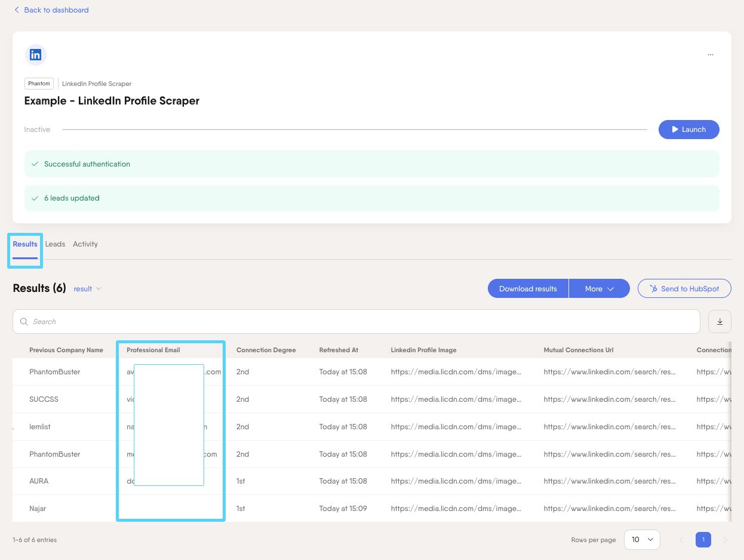
Task: Click profile image URL in Najar row
Action: (456, 509)
